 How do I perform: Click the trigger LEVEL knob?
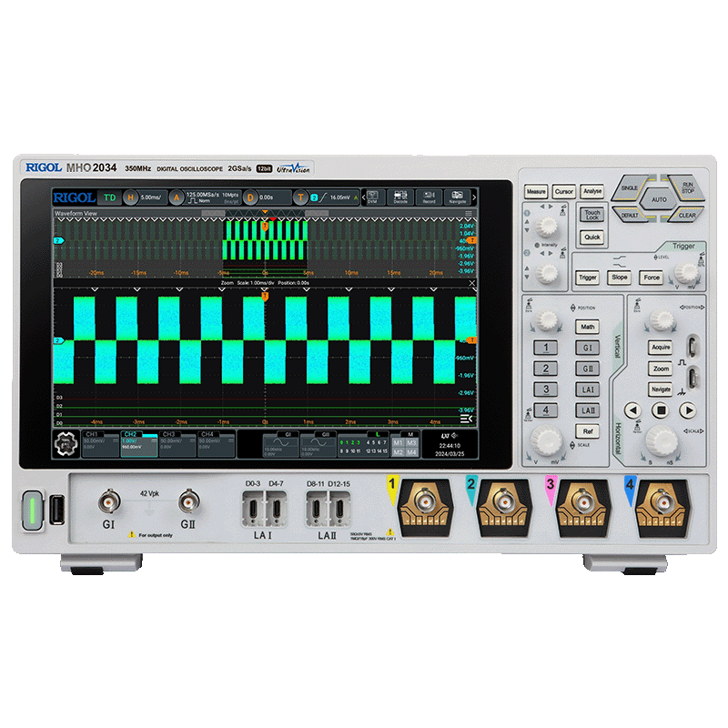pos(686,270)
